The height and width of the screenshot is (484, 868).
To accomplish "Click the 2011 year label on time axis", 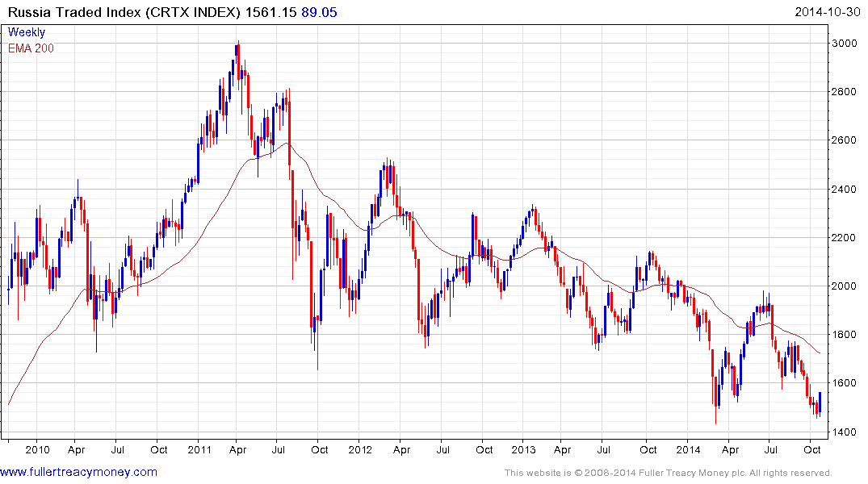I will [x=199, y=449].
